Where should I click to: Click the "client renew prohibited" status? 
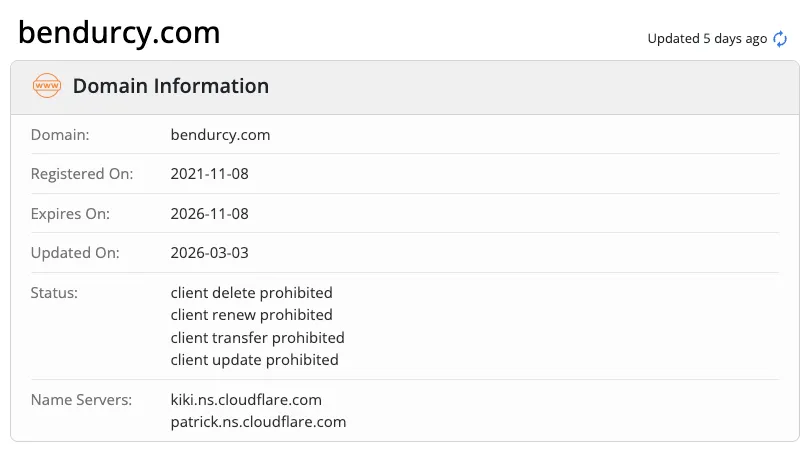coord(251,315)
